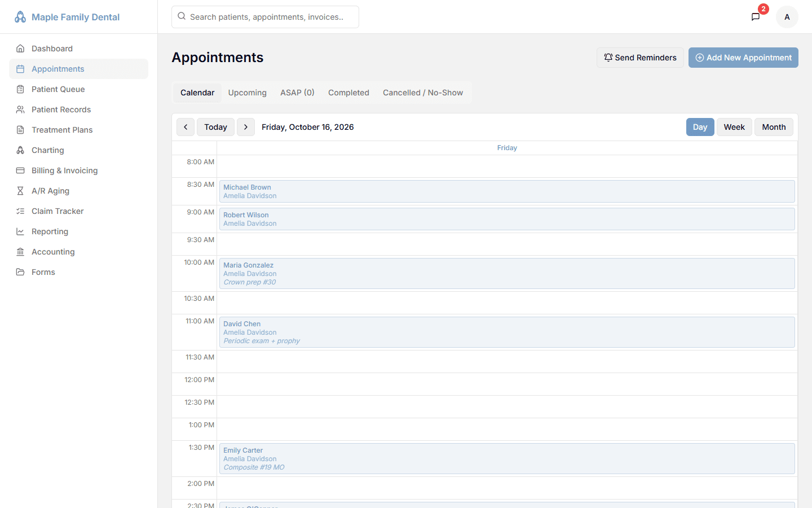This screenshot has height=508, width=812.
Task: Focus the search patients input field
Action: [265, 17]
